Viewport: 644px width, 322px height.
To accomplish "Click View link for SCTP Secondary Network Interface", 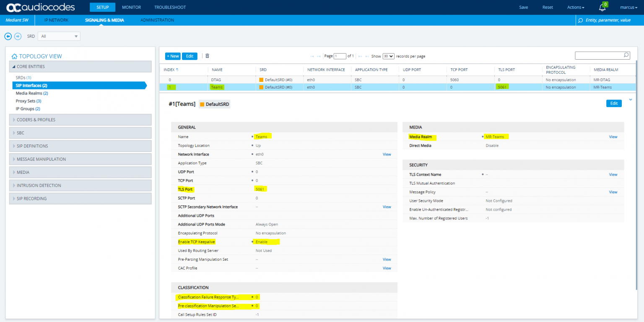I will [x=387, y=207].
